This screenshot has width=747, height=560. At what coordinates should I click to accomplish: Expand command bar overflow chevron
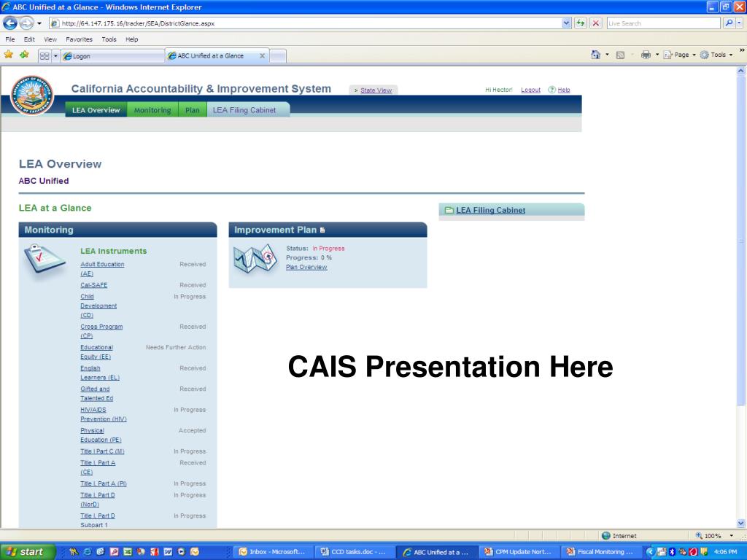pos(742,50)
